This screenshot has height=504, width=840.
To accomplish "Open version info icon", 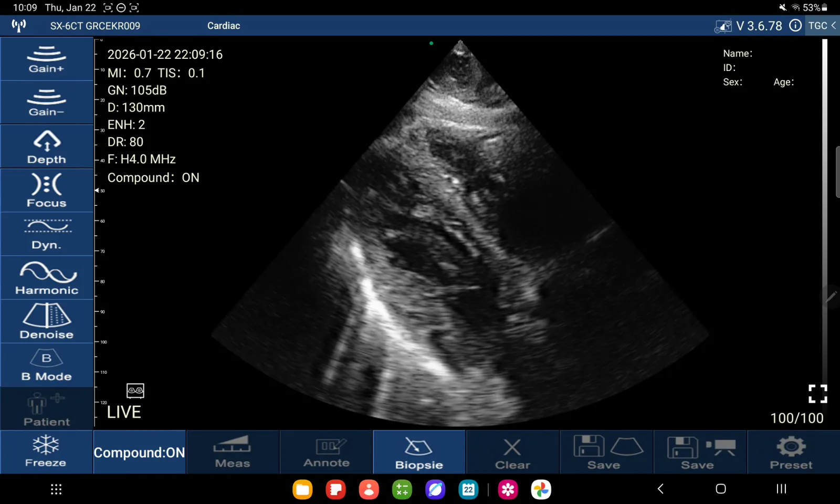I will tap(795, 26).
